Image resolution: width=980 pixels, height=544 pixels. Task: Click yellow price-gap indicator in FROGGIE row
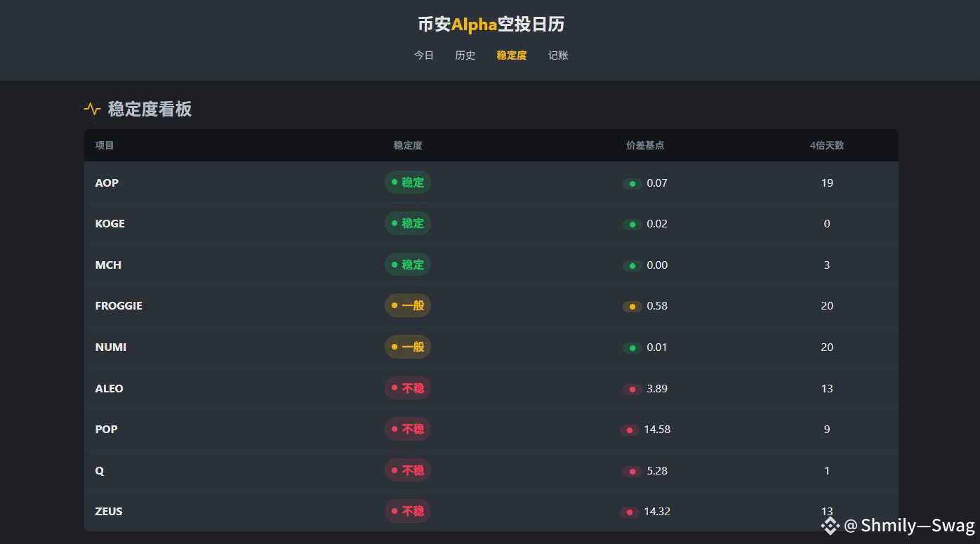point(633,307)
